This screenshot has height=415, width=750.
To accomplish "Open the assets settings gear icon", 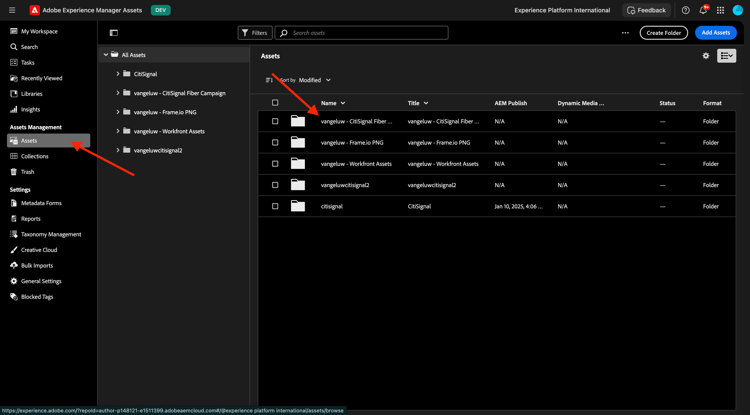I will coord(706,56).
